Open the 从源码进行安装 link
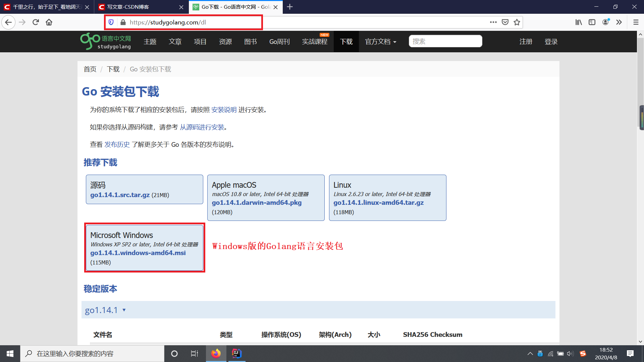This screenshot has height=362, width=644. point(202,127)
